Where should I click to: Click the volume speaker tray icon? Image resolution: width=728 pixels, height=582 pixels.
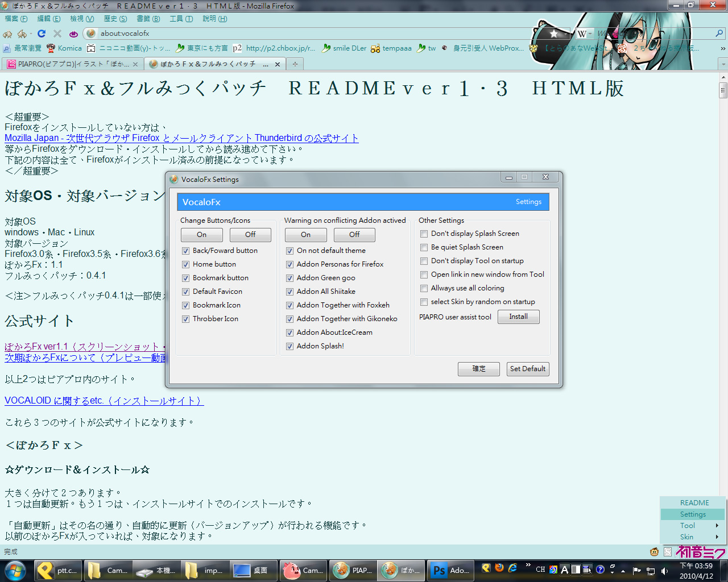pos(665,571)
